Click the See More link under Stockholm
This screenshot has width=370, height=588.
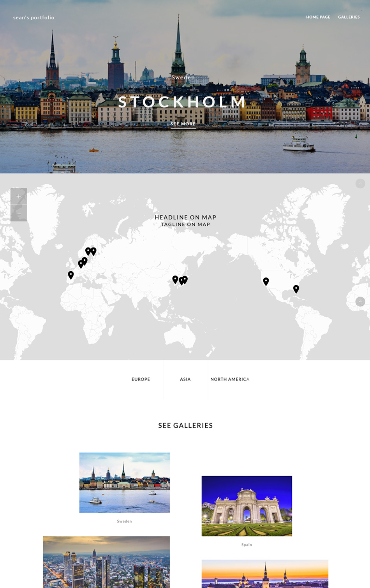click(x=183, y=124)
